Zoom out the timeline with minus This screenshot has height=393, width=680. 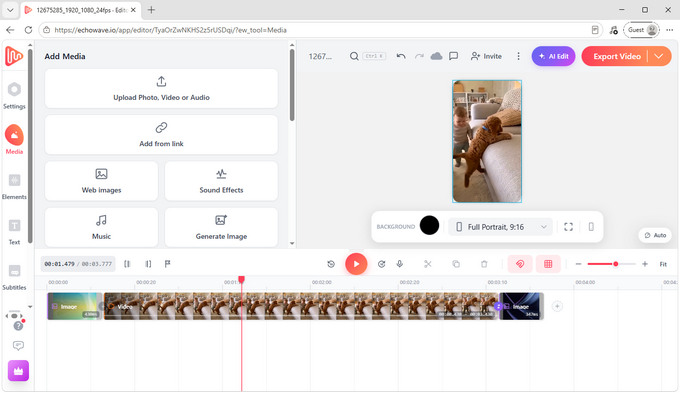(x=578, y=264)
